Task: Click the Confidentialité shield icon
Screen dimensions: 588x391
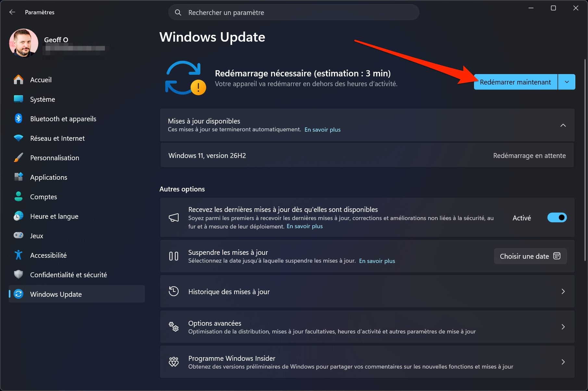Action: click(x=19, y=275)
